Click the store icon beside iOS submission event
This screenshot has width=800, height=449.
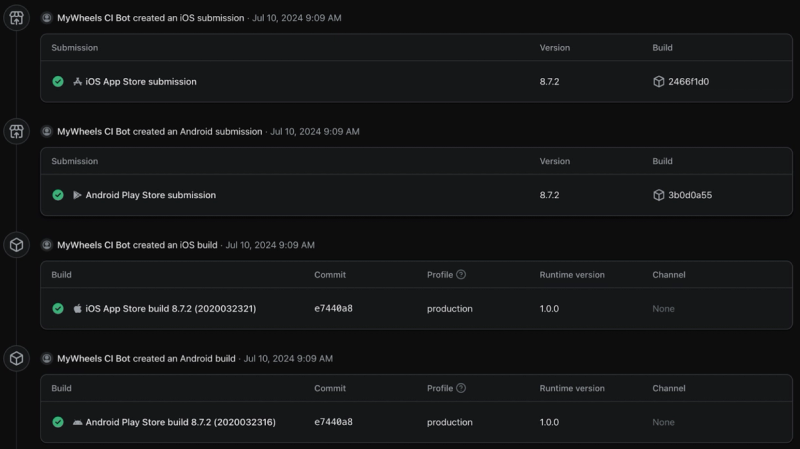[x=16, y=18]
